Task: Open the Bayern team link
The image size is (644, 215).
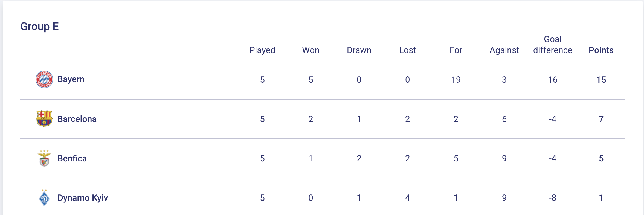Action: (71, 79)
